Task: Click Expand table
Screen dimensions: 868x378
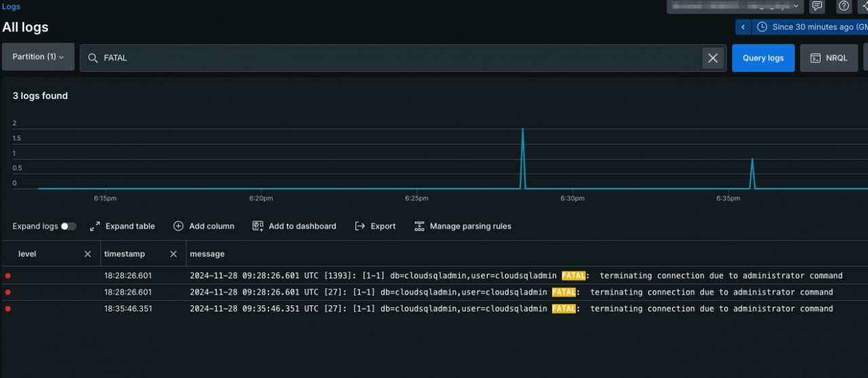Action: tap(122, 226)
